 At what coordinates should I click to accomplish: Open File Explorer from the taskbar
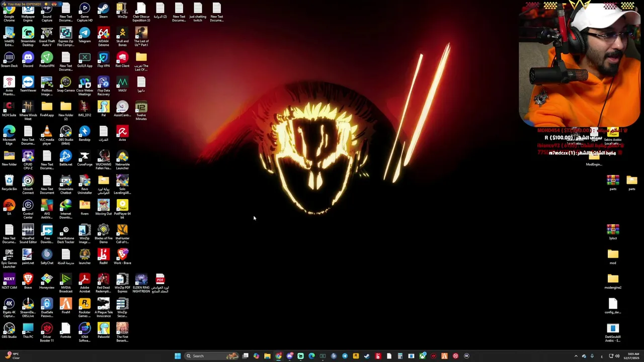[267, 356]
